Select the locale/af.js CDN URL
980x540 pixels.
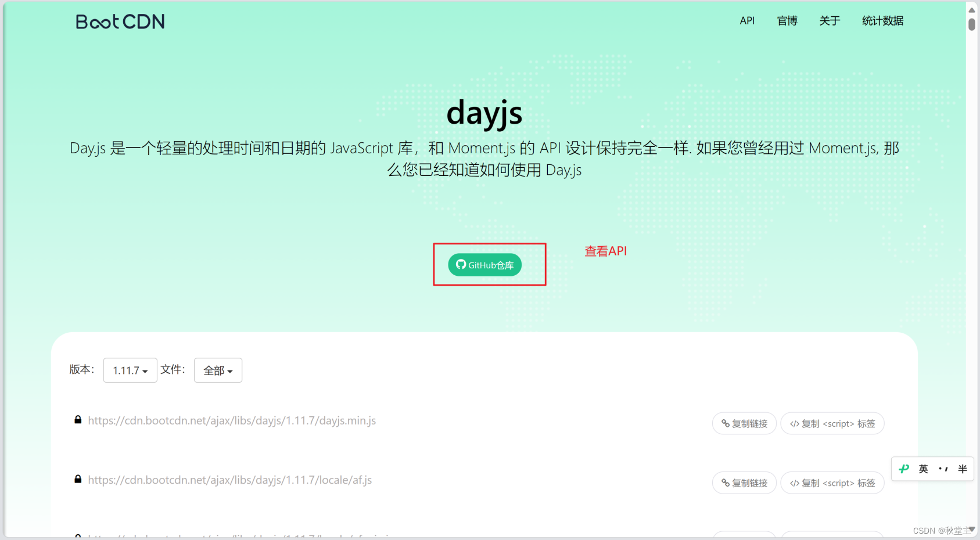tap(230, 480)
